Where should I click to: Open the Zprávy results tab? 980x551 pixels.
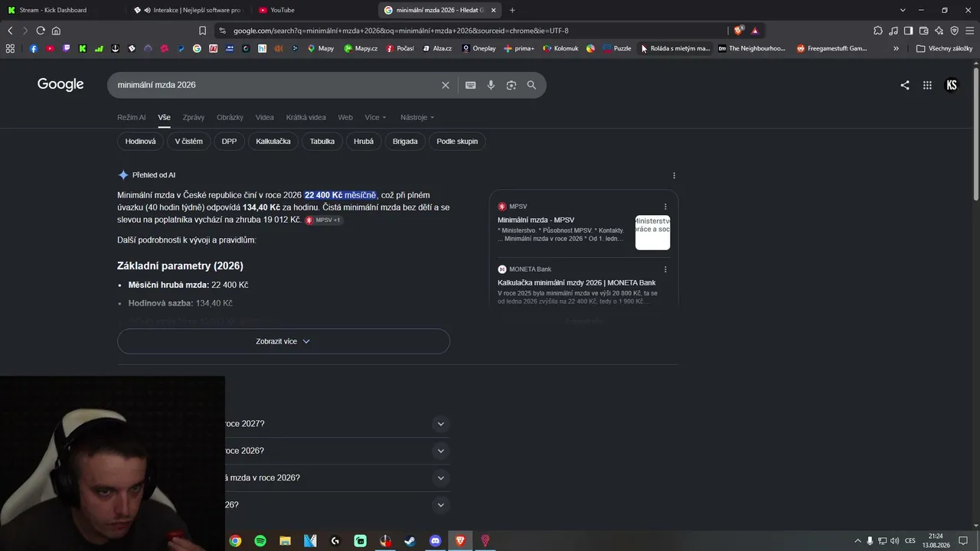(194, 117)
